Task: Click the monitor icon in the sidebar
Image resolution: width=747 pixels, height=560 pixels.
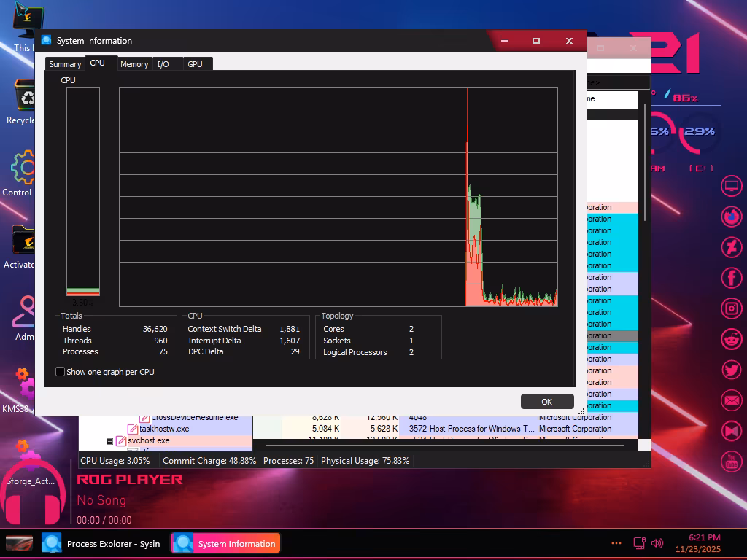Action: click(x=731, y=186)
